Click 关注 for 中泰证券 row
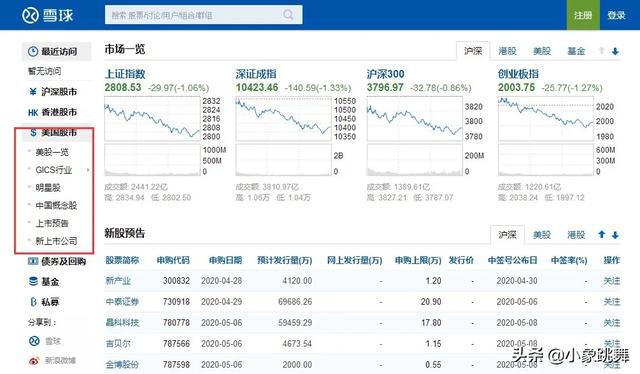Viewport: 640px width, 374px height. tap(612, 302)
